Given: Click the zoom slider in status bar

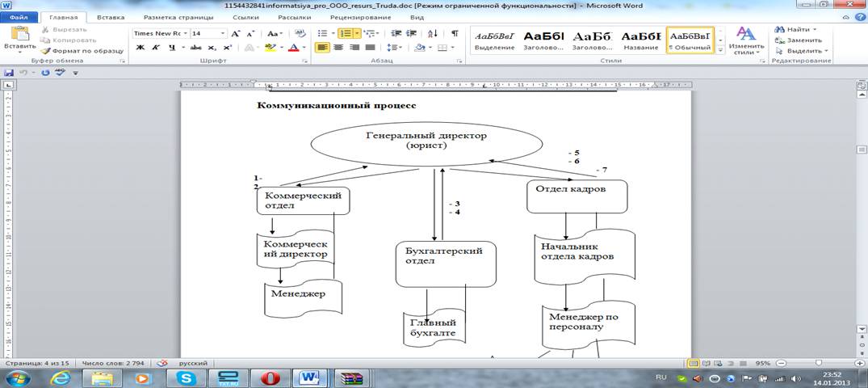Looking at the screenshot, I should pyautogui.click(x=818, y=364).
